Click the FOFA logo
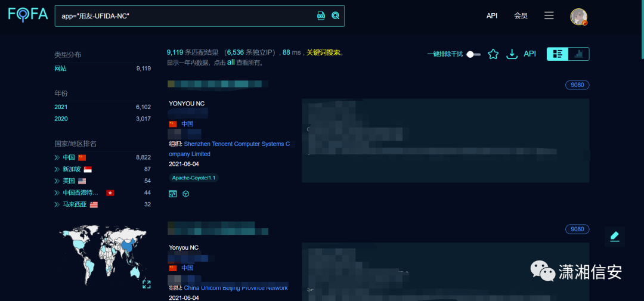The height and width of the screenshot is (301, 644). pyautogui.click(x=28, y=15)
